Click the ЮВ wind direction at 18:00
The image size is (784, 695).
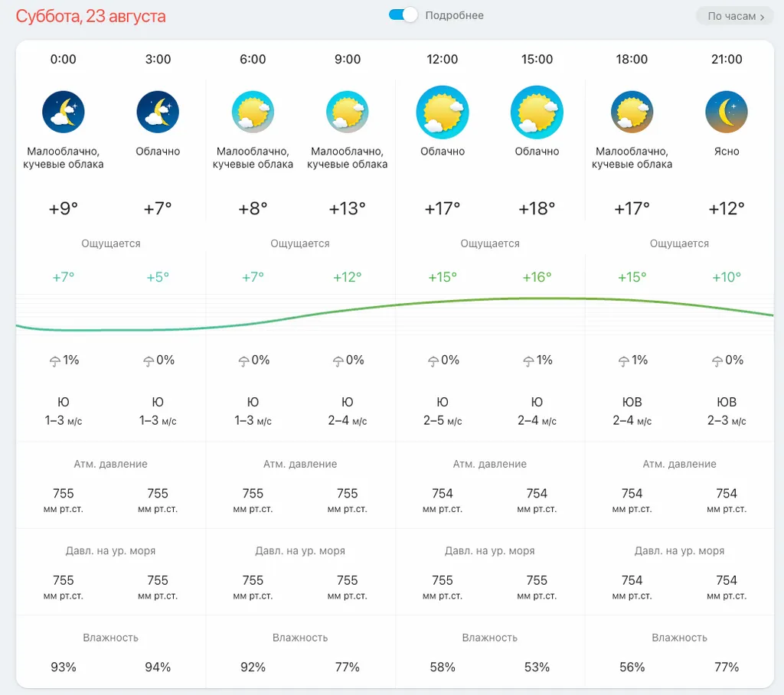pos(632,402)
